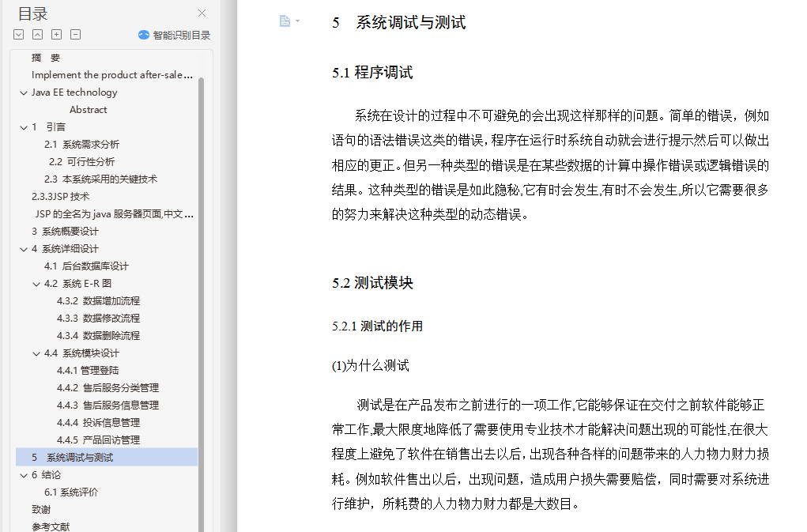Click the second outline toolbar icon (up arrow)
Screen dimensions: 807x532
[x=38, y=35]
